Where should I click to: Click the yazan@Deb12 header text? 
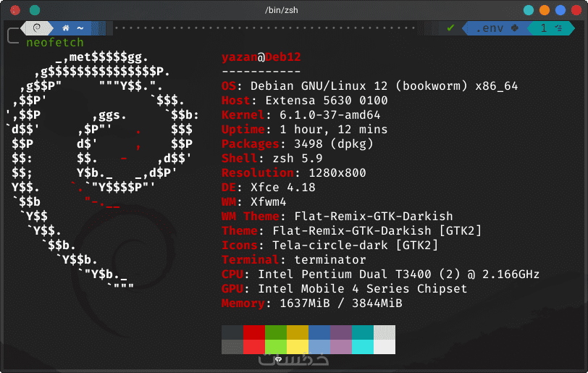click(261, 57)
